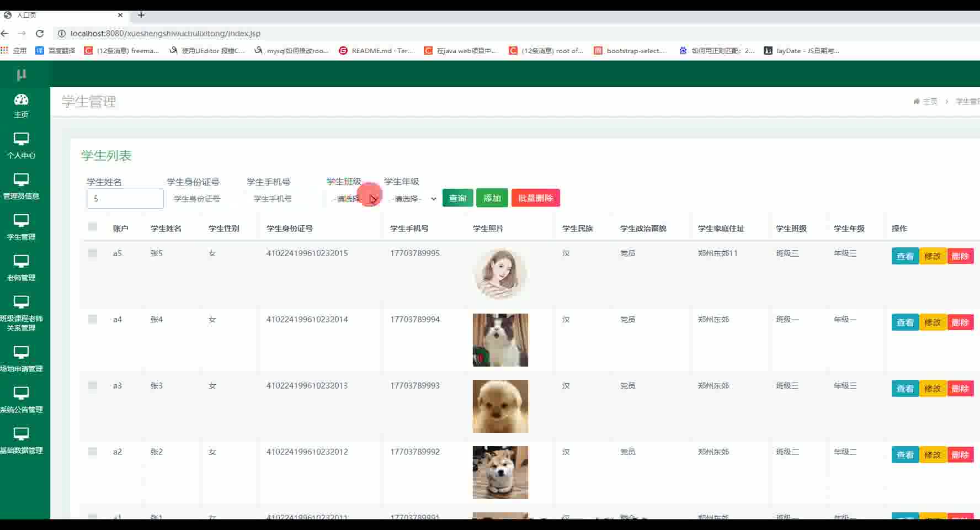Click the red 批量删除 button

point(535,198)
